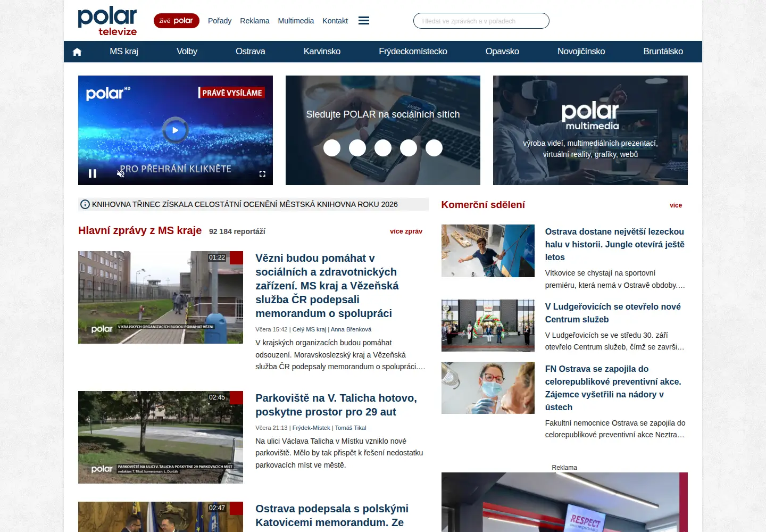Open author Tomáš Tikal's link
The height and width of the screenshot is (532, 766).
(351, 428)
